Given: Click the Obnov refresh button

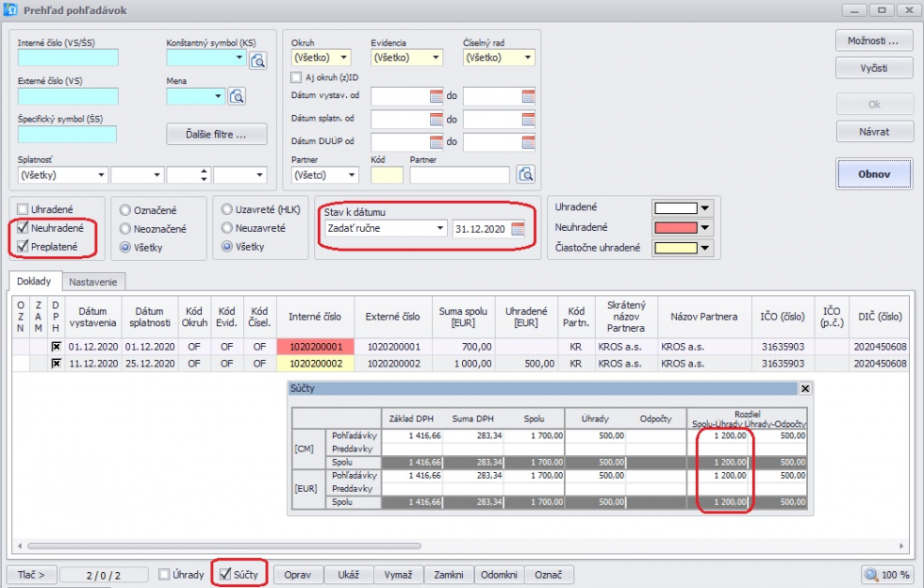Looking at the screenshot, I should (873, 173).
